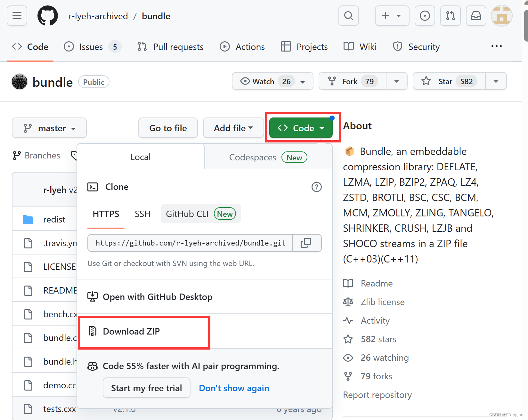The height and width of the screenshot is (420, 528).
Task: Select the SSH clone option
Action: (142, 214)
